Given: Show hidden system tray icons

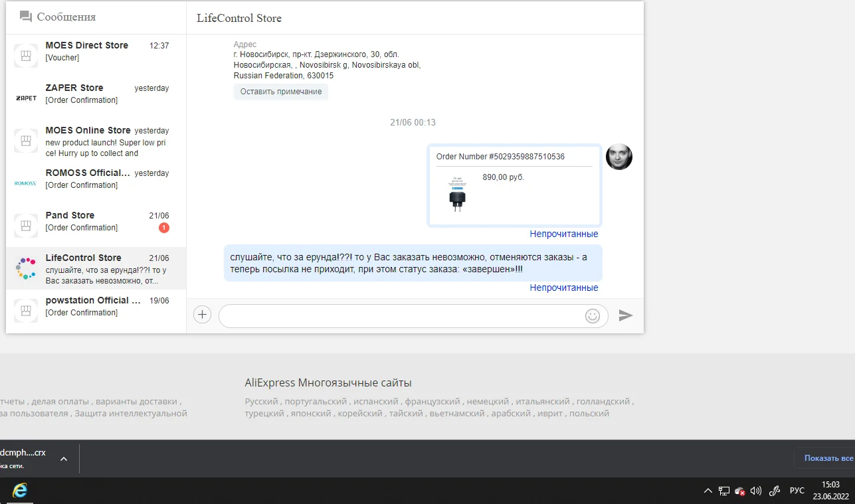Looking at the screenshot, I should pyautogui.click(x=709, y=491).
